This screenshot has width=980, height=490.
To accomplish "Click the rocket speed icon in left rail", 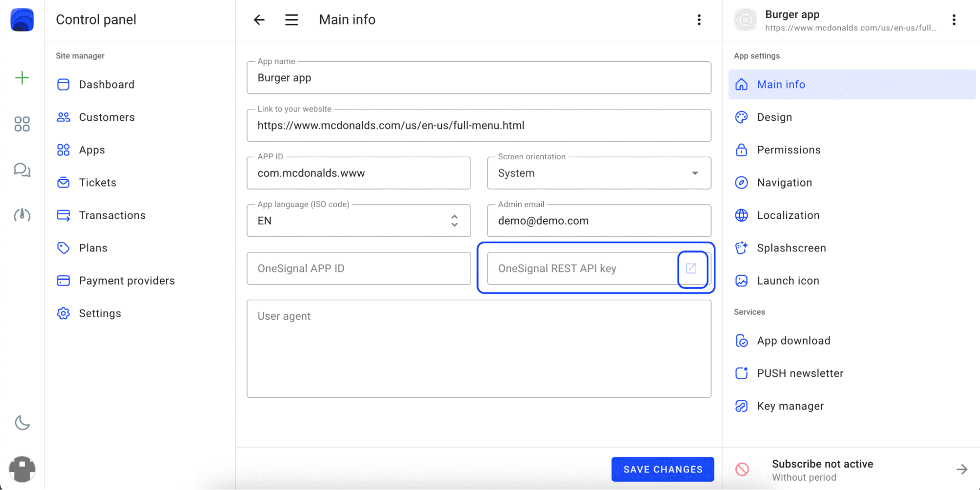I will [x=22, y=215].
